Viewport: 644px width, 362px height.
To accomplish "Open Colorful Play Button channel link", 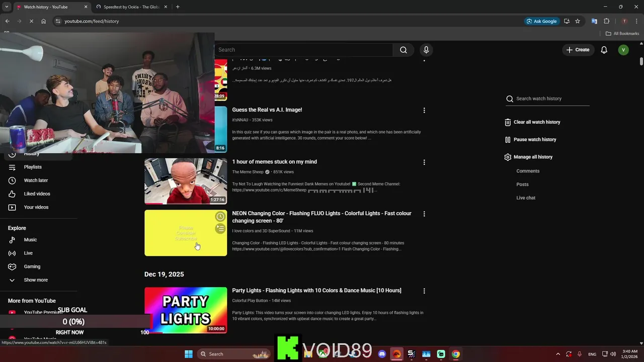I will 250,301.
